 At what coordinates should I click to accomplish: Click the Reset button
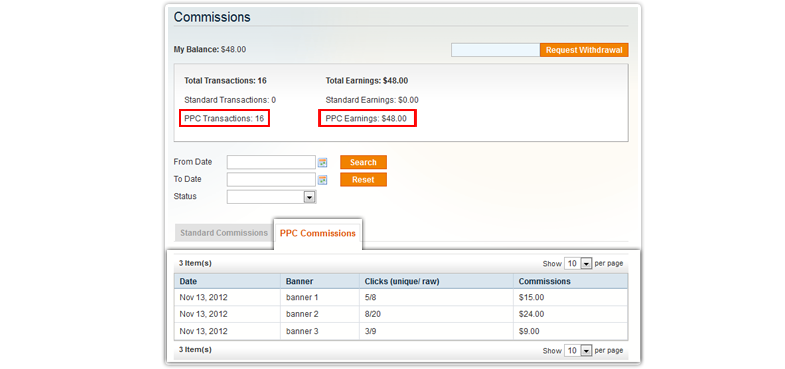tap(363, 180)
